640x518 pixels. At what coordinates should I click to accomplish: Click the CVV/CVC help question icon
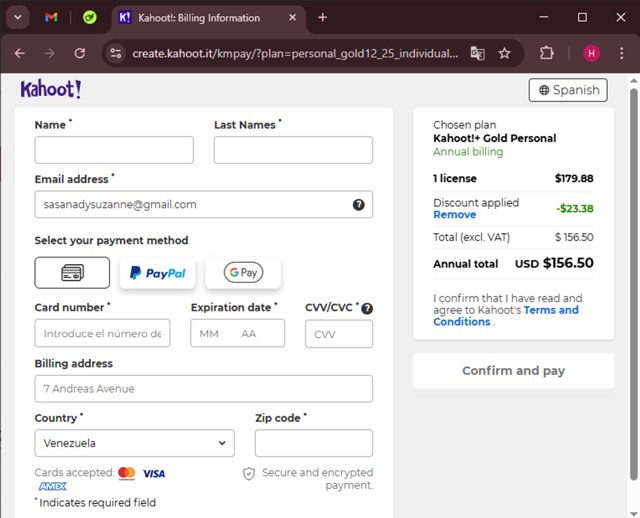[367, 308]
